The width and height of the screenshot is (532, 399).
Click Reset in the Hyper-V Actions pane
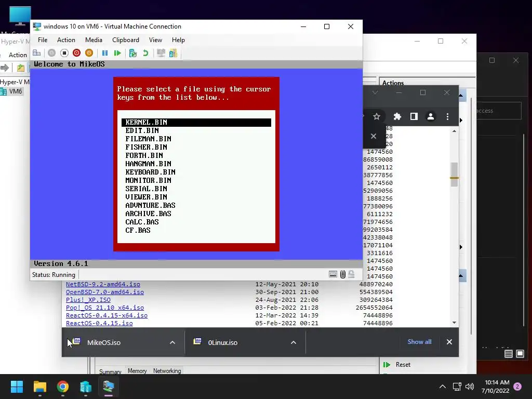coord(403,365)
